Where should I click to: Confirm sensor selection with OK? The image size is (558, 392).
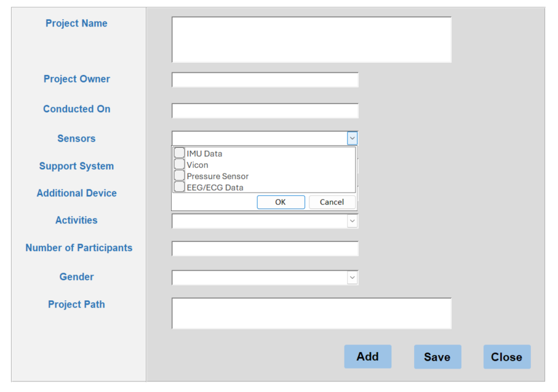pyautogui.click(x=281, y=202)
